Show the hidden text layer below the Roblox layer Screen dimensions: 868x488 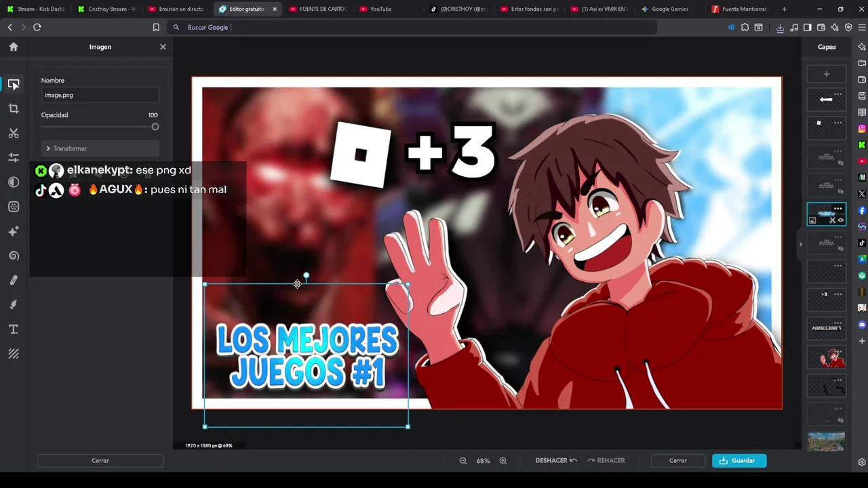click(x=840, y=163)
